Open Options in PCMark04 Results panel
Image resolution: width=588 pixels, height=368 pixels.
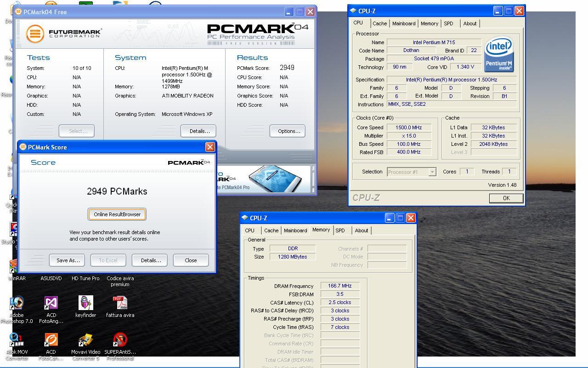point(288,131)
